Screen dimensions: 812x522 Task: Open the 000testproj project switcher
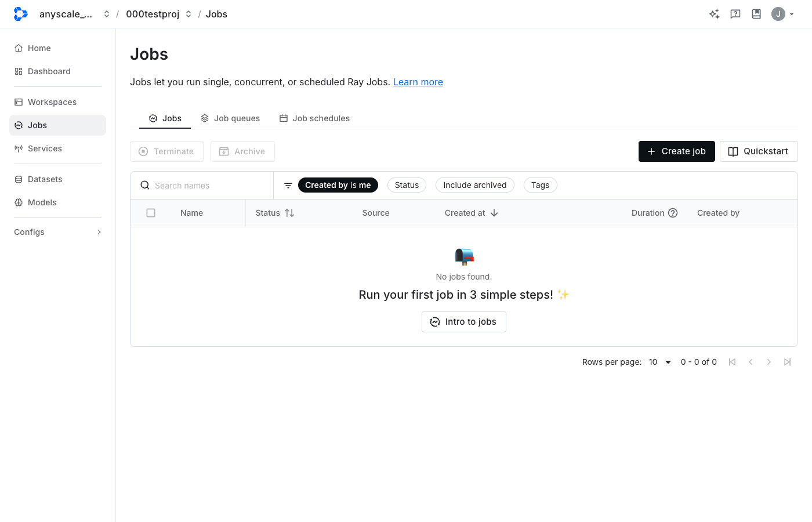point(159,14)
